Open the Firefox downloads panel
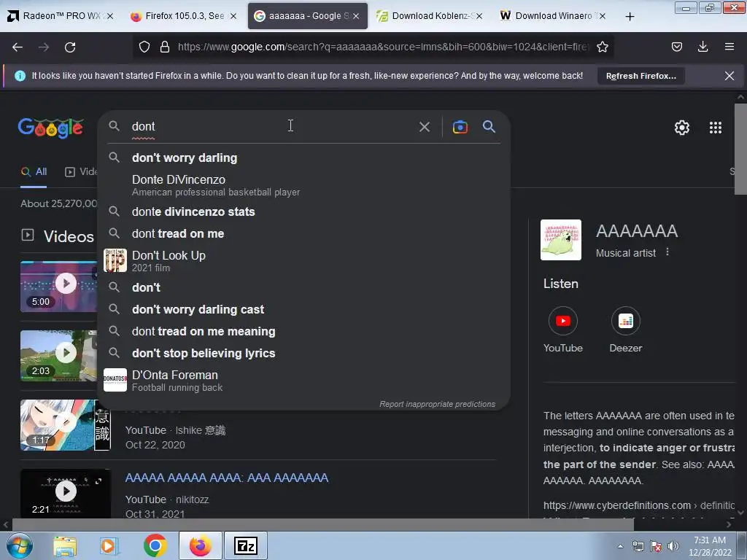The width and height of the screenshot is (747, 560). tap(703, 47)
